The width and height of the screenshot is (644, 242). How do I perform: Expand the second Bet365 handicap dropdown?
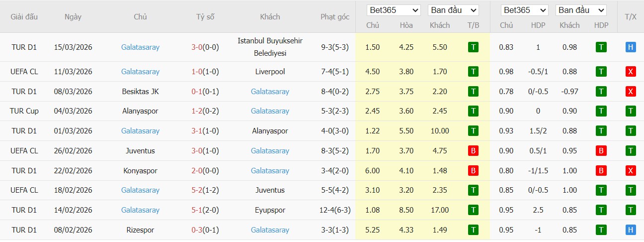click(524, 10)
